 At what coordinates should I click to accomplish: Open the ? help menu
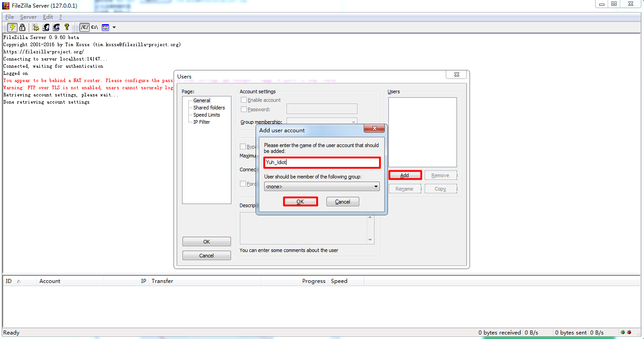[x=61, y=17]
